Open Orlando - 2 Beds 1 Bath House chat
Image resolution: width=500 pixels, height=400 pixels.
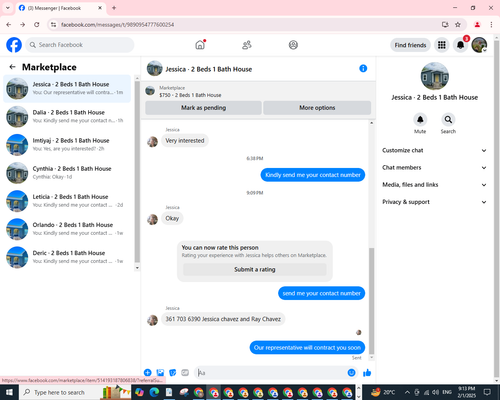[x=67, y=229]
